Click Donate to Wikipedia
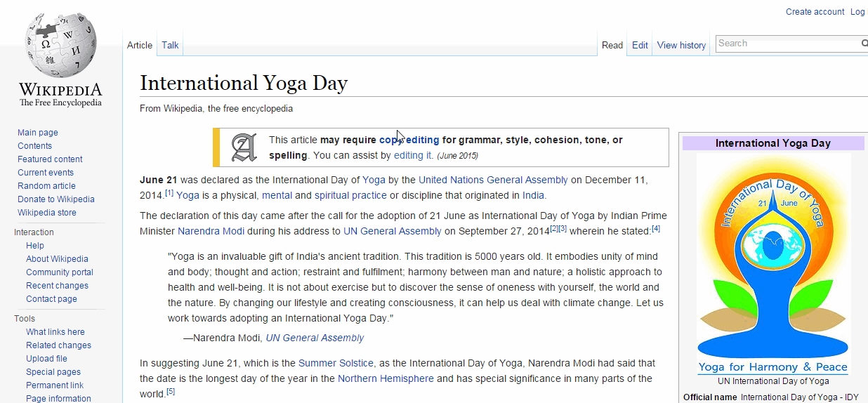The image size is (868, 403). pyautogui.click(x=56, y=199)
